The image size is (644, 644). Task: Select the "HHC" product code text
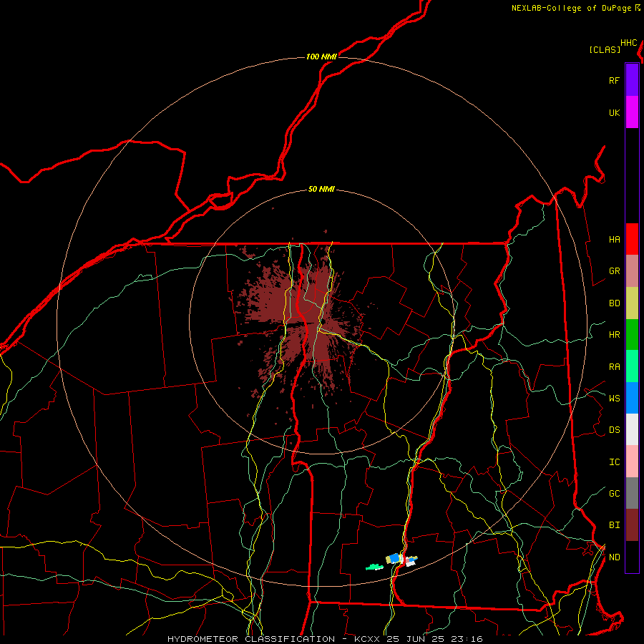point(629,43)
